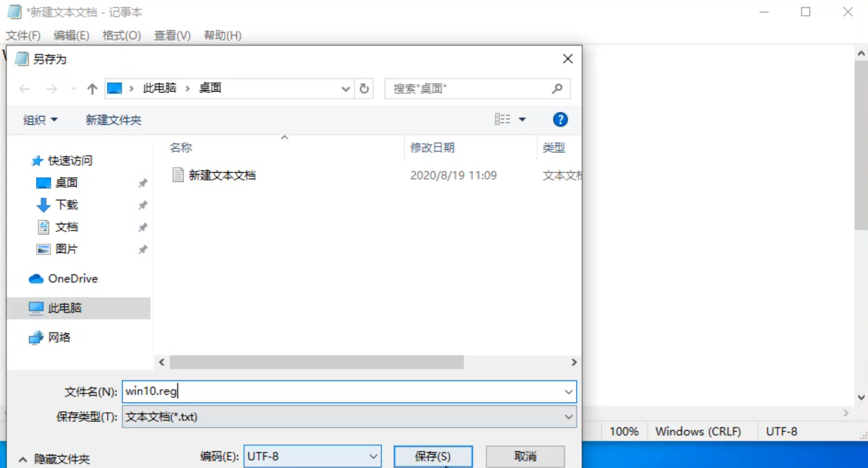Create a folder with 新建文件夹

(x=113, y=119)
